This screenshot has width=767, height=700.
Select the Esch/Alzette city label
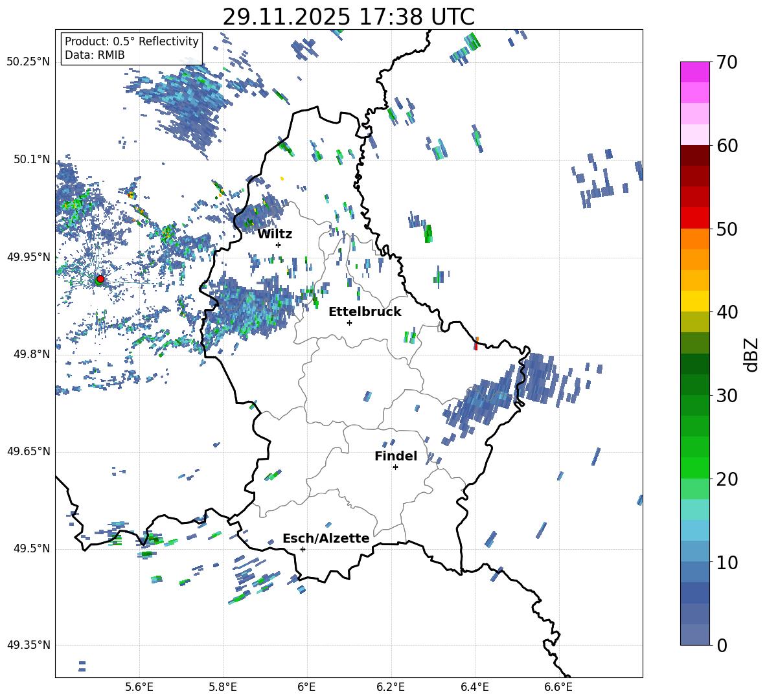(x=326, y=538)
